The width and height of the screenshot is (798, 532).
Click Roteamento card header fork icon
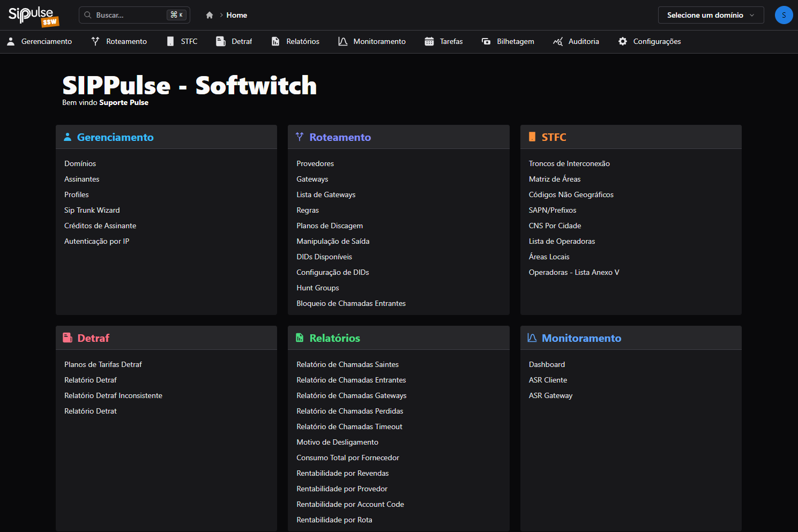300,137
